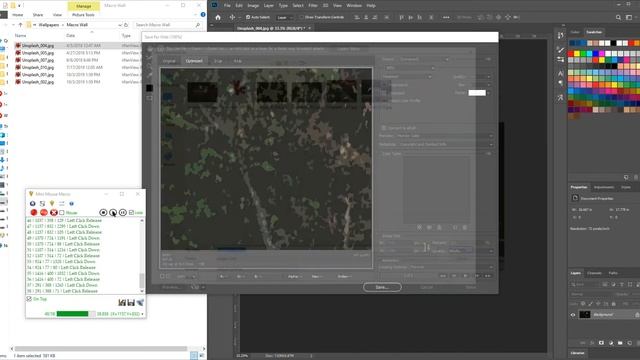Open the Home tab in File Explorer

[18, 15]
